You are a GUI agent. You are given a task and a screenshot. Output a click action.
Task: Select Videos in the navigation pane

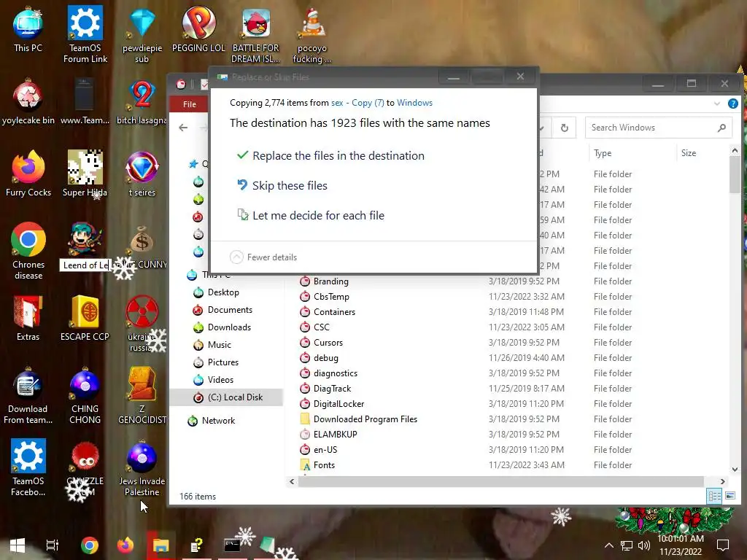tap(220, 381)
